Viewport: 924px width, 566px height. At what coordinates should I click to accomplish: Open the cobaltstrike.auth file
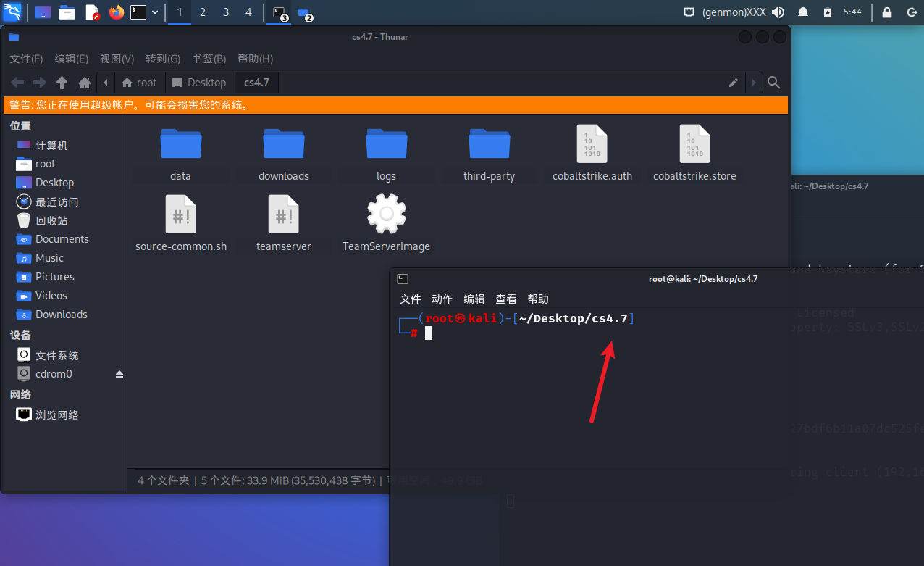592,144
